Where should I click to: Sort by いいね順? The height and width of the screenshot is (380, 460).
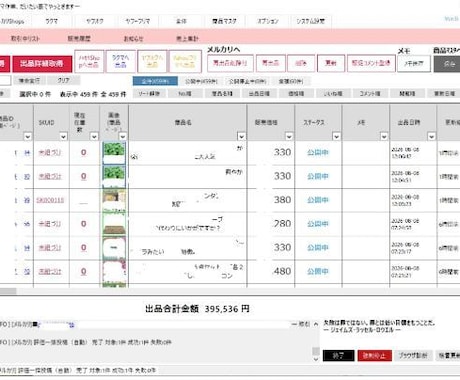333,94
